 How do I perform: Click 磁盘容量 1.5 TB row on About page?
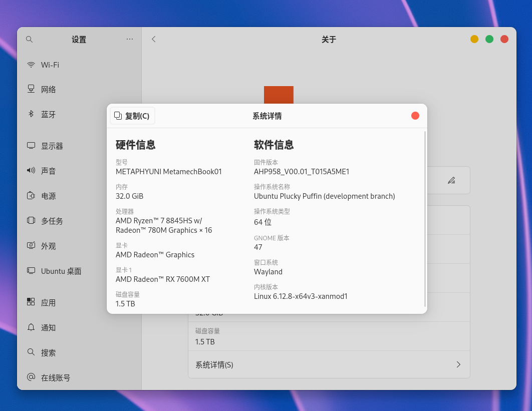329,336
